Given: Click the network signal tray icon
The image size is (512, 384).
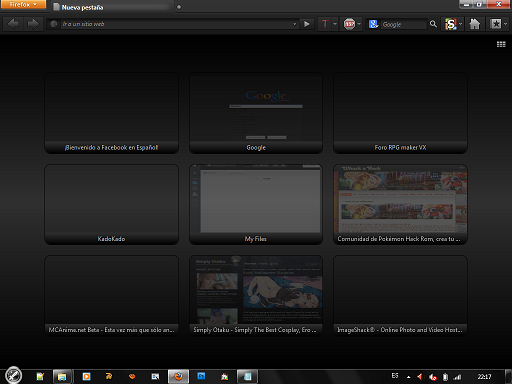Looking at the screenshot, I should [457, 377].
